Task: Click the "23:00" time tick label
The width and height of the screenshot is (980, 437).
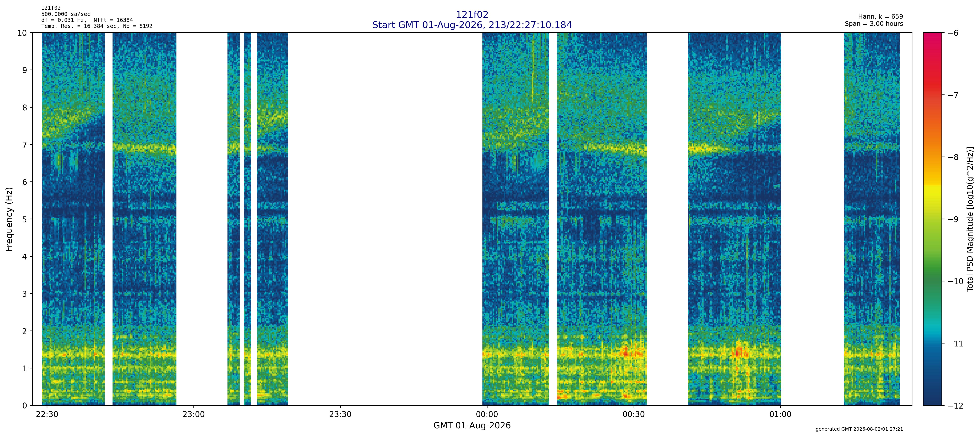Action: 194,414
